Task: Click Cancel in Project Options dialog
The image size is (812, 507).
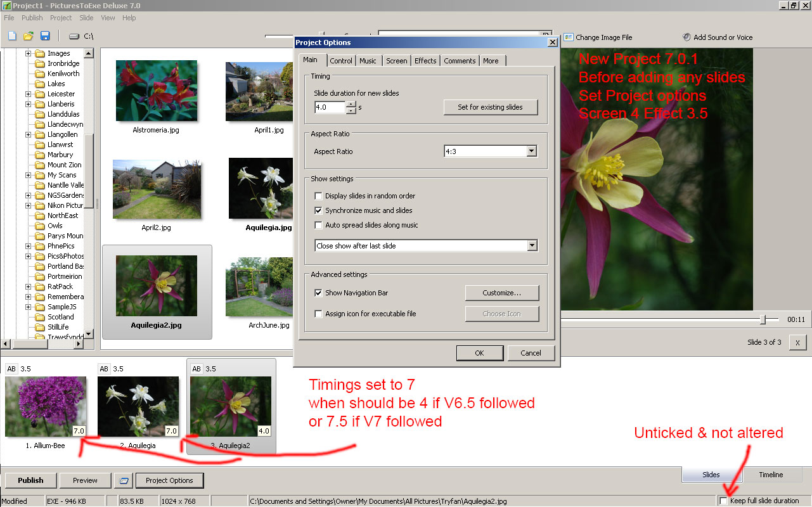Action: [531, 353]
